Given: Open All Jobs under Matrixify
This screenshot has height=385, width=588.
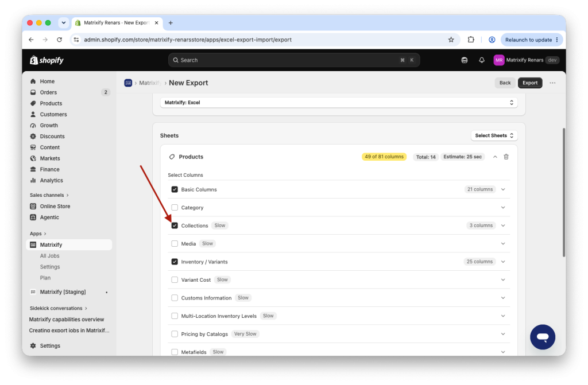Looking at the screenshot, I should 50,256.
